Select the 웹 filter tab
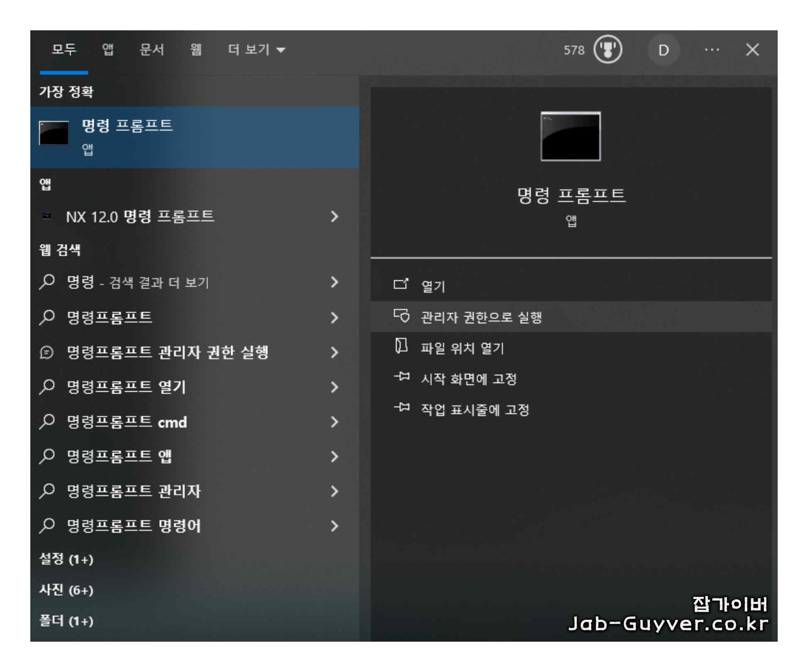 pos(196,50)
